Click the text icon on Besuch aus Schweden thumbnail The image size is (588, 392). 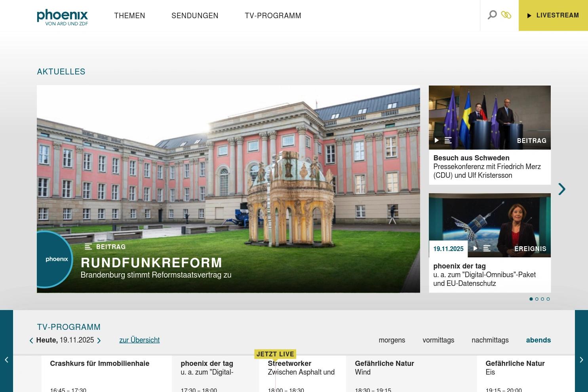[448, 140]
